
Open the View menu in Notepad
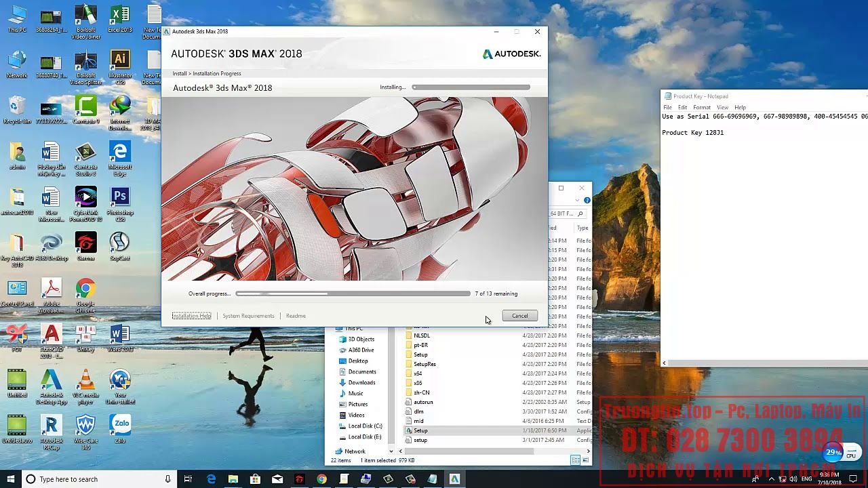click(x=722, y=107)
